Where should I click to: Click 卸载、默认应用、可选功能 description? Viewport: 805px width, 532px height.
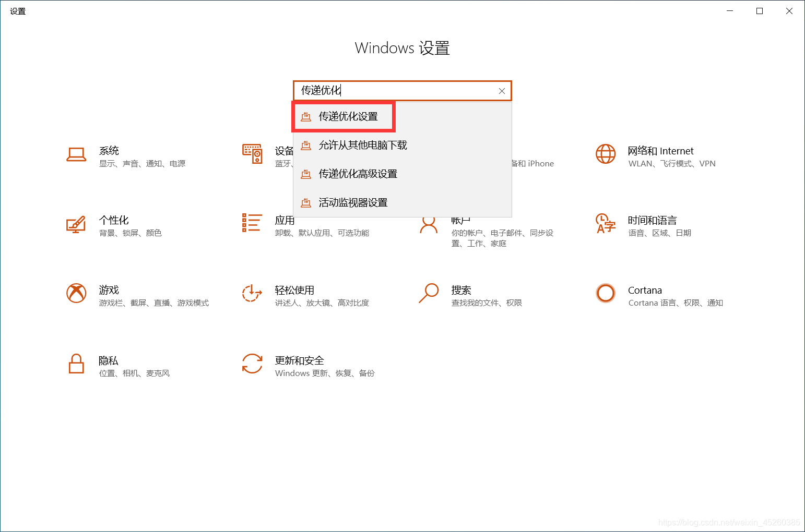[x=322, y=233]
